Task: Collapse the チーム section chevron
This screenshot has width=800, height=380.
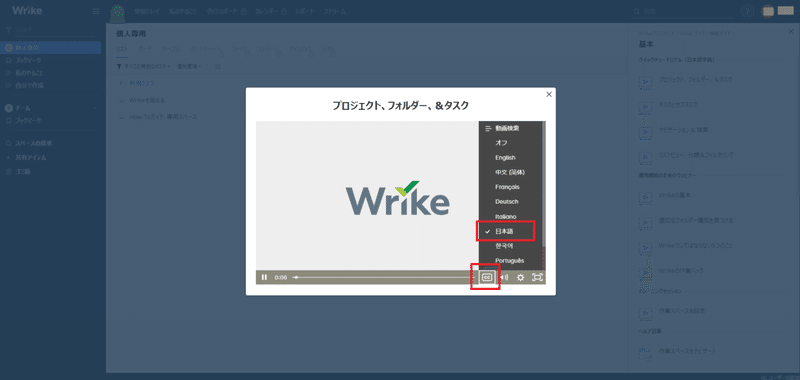Action: 95,108
